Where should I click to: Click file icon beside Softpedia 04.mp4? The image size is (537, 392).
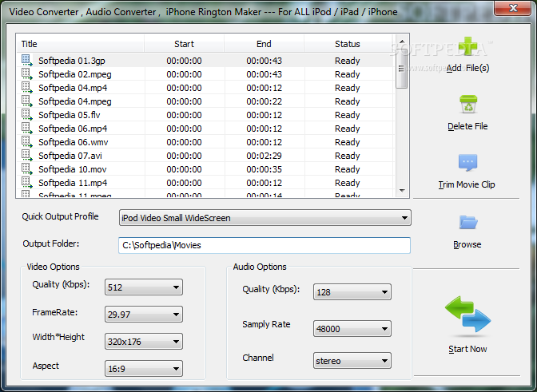(26, 88)
